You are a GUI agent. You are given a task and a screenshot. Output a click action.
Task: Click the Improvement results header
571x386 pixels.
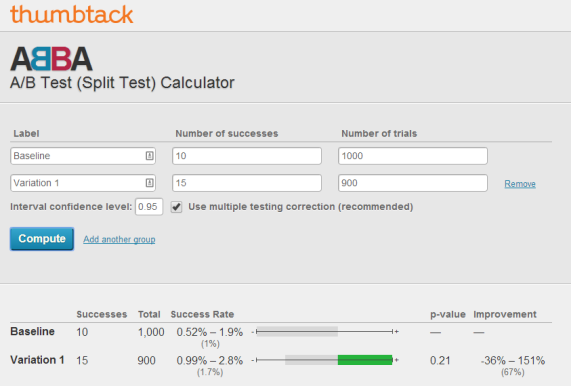click(505, 314)
